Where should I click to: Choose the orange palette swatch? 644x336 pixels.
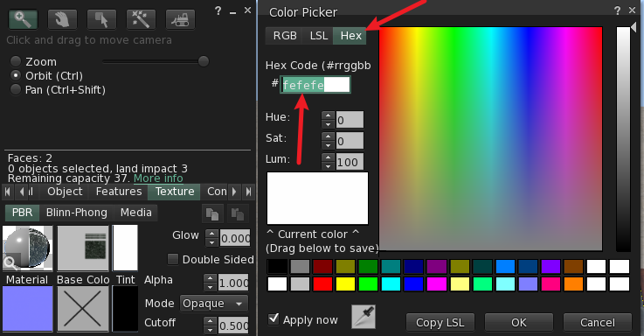coord(573,283)
